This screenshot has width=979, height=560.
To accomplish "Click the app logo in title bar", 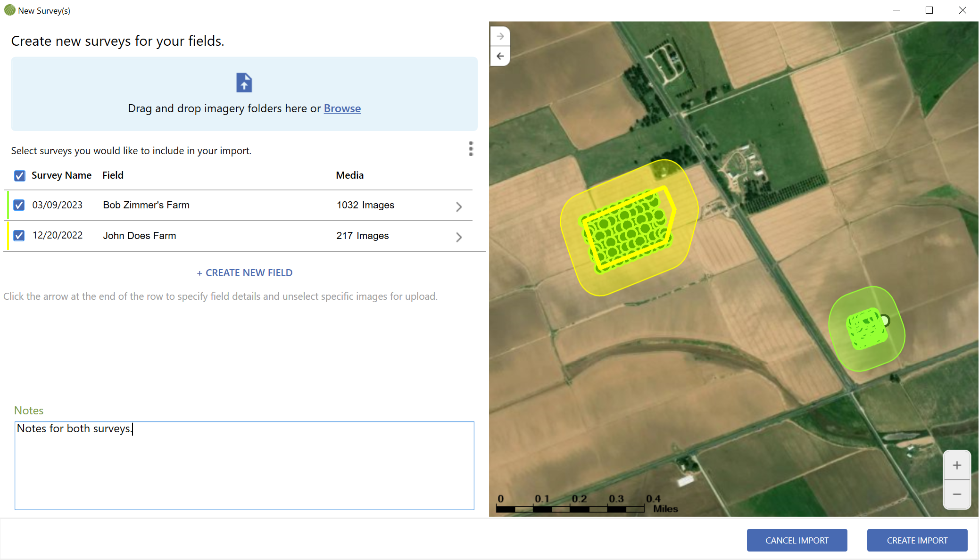I will 9,10.
